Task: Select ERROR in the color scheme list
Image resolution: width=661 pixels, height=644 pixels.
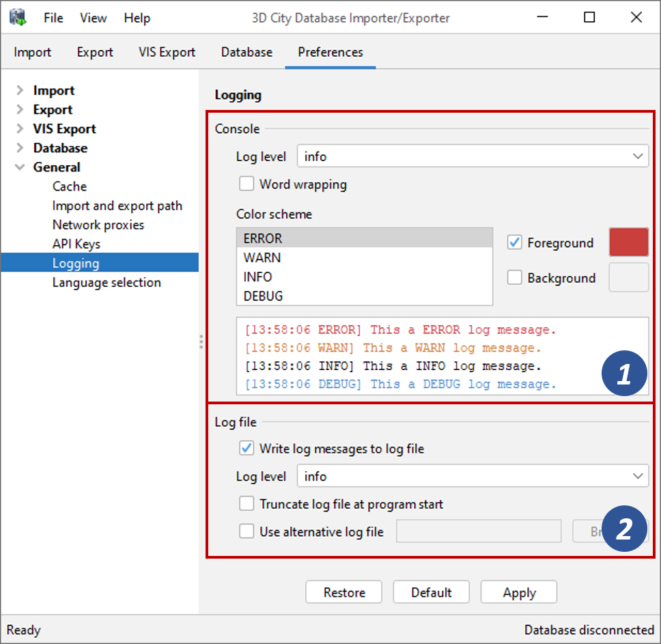Action: point(364,238)
